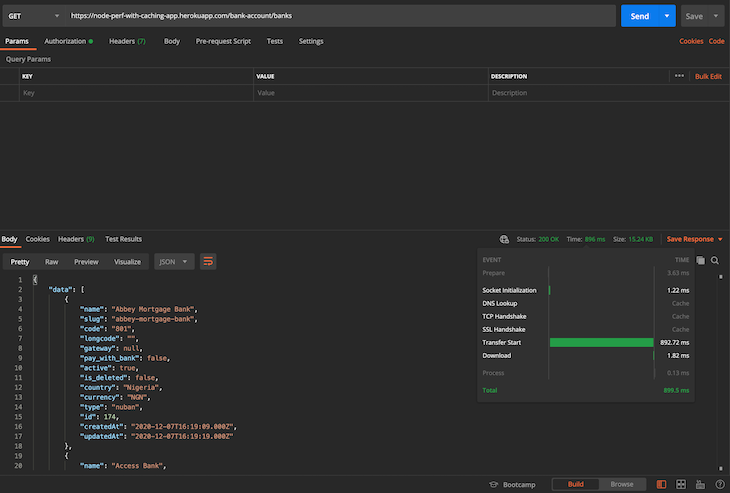
Task: Click the Save button
Action: (694, 16)
